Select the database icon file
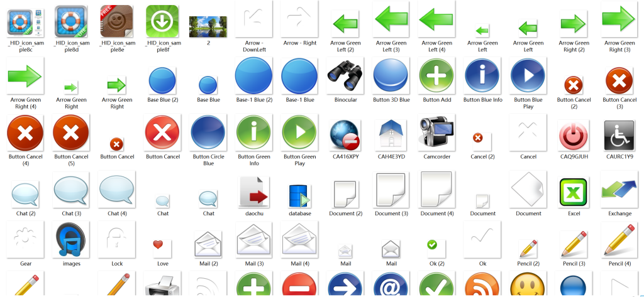Viewport: 644px width, 297px height. 300,195
